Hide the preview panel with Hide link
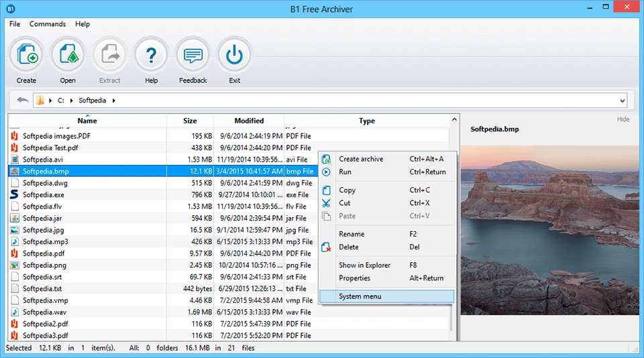 [x=623, y=119]
